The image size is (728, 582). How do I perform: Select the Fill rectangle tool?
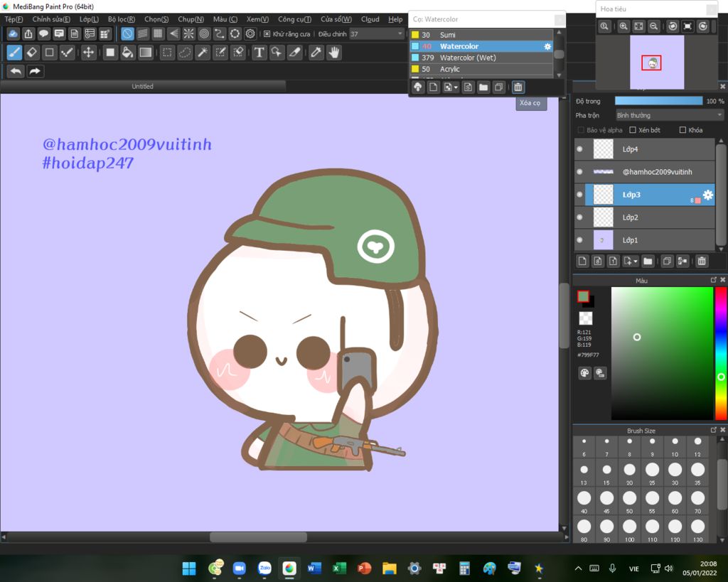(x=110, y=53)
